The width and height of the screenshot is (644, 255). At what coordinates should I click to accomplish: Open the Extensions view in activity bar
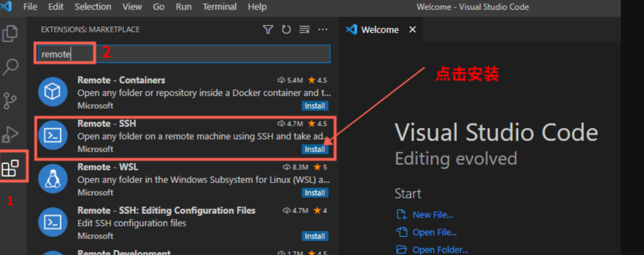[x=10, y=168]
